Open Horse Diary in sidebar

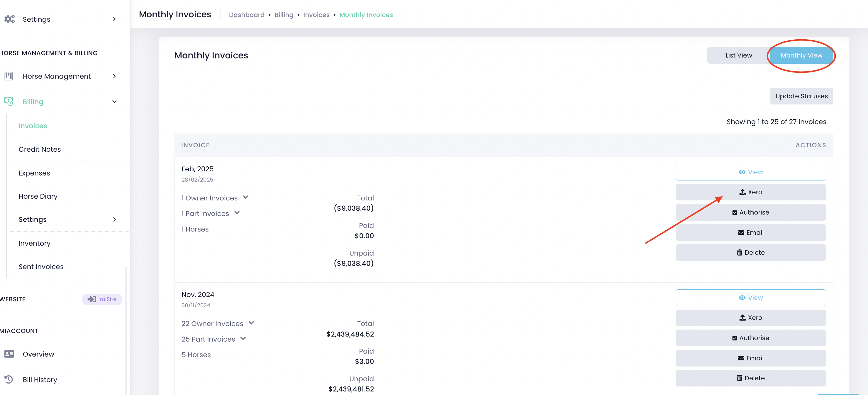tap(38, 196)
